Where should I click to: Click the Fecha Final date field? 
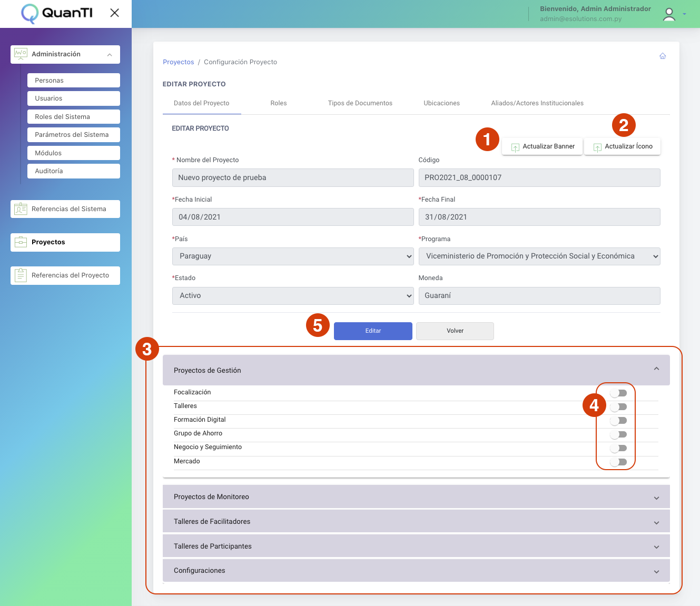(539, 217)
